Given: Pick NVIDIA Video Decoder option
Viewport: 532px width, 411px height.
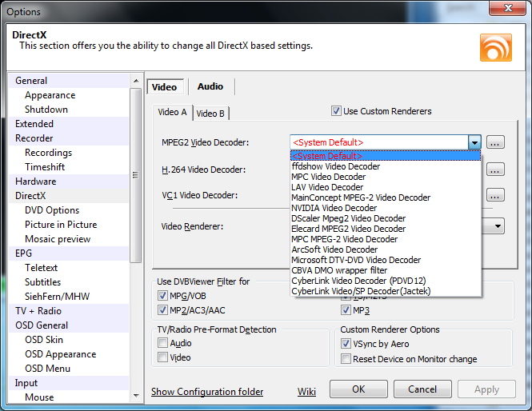Looking at the screenshot, I should tap(386, 208).
